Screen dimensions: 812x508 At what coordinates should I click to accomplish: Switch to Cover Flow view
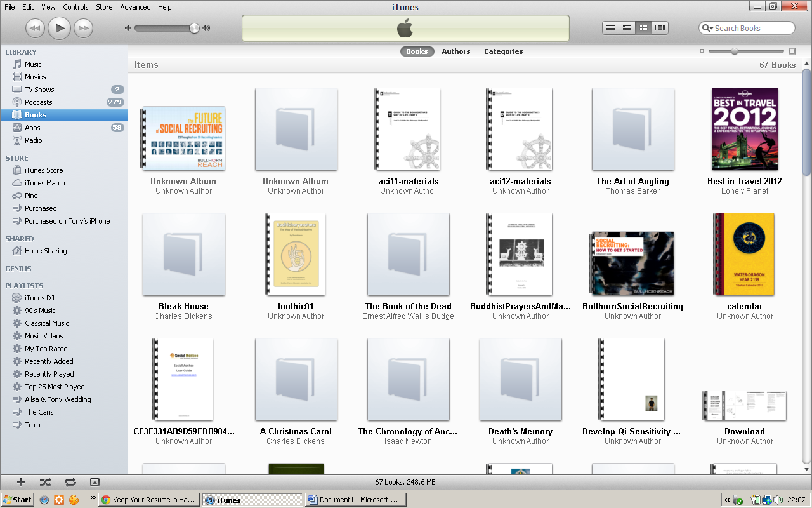coord(660,28)
